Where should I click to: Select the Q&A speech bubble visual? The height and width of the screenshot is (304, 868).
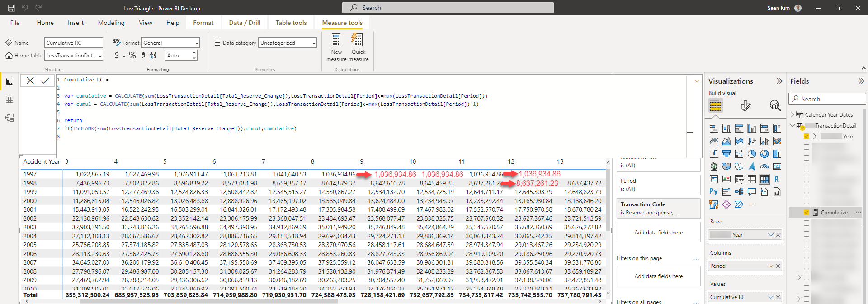pyautogui.click(x=752, y=192)
